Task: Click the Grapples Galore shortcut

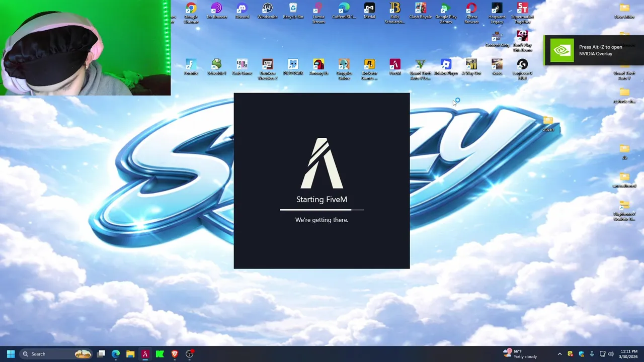Action: tap(344, 69)
